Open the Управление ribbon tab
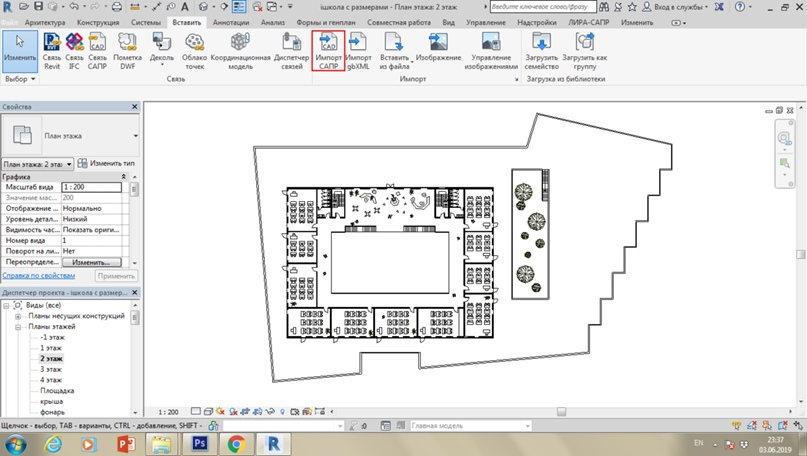Viewport: 807px width, 456px height. [485, 23]
